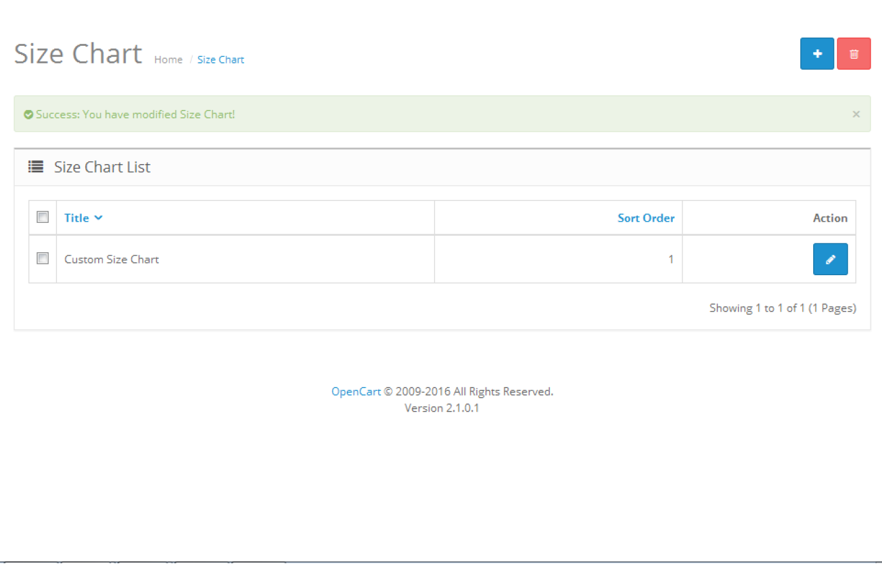The width and height of the screenshot is (882, 588).
Task: Select the Size Chart breadcrumb link
Action: [x=220, y=59]
